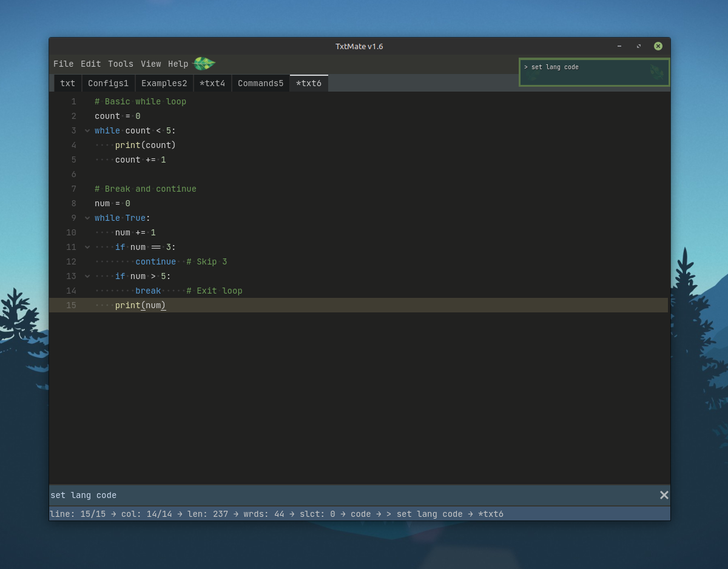Minimize the TxtMate window
The height and width of the screenshot is (569, 728).
[619, 46]
